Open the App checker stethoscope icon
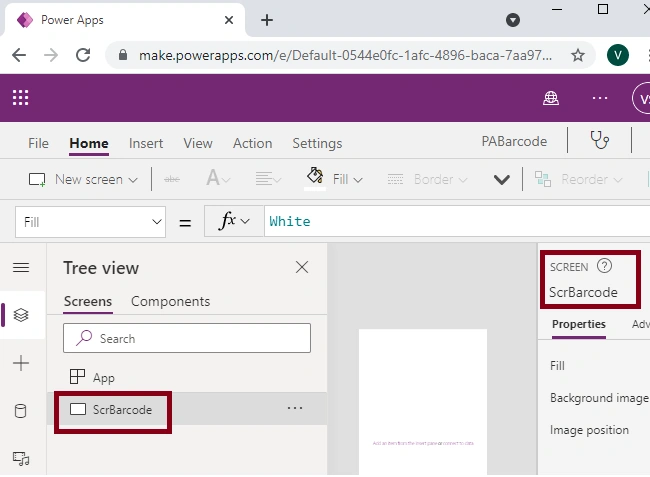Image resolution: width=650 pixels, height=477 pixels. [x=599, y=140]
